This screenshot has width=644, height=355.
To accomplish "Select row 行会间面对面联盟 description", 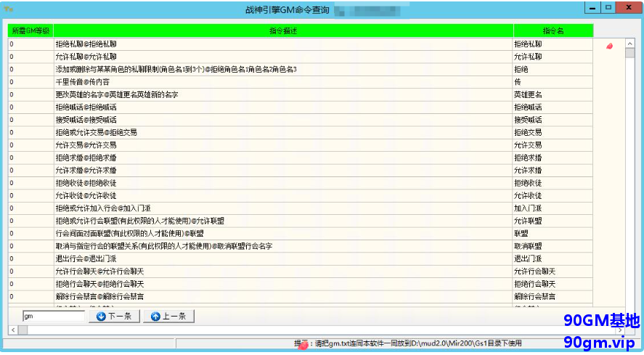I will 283,233.
